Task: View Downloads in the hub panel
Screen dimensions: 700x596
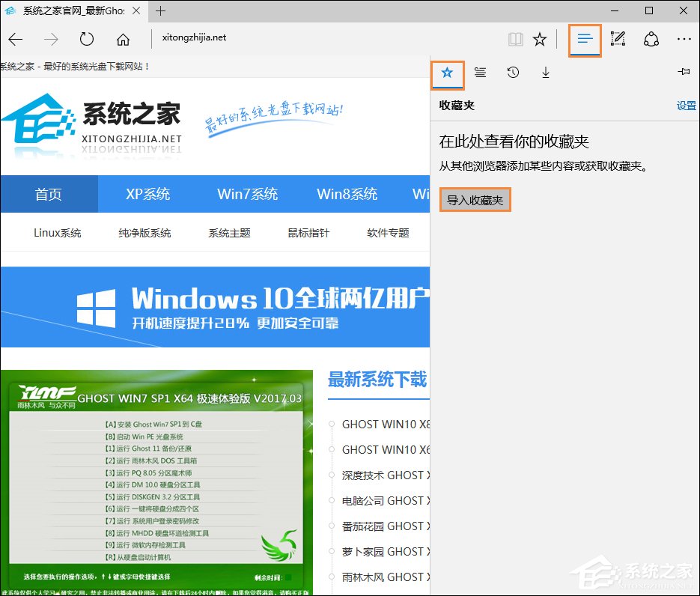Action: pos(545,73)
